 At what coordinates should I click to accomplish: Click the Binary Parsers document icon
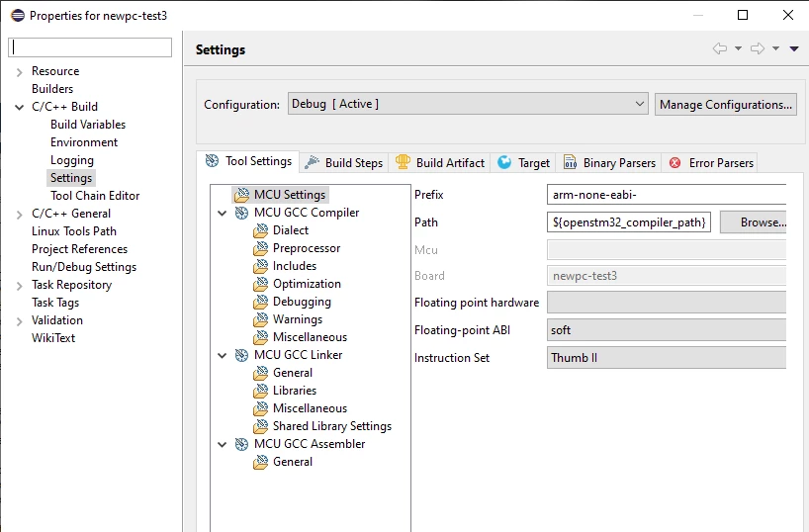coord(570,162)
